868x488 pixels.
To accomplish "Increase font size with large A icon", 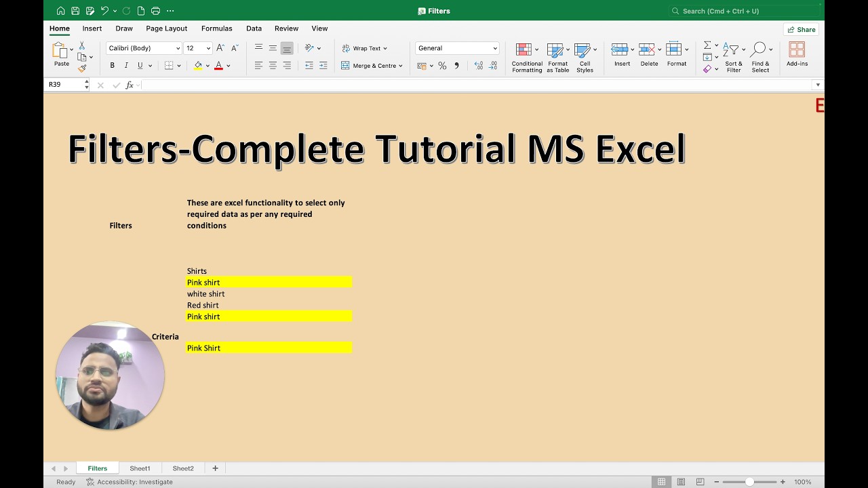I will point(220,48).
